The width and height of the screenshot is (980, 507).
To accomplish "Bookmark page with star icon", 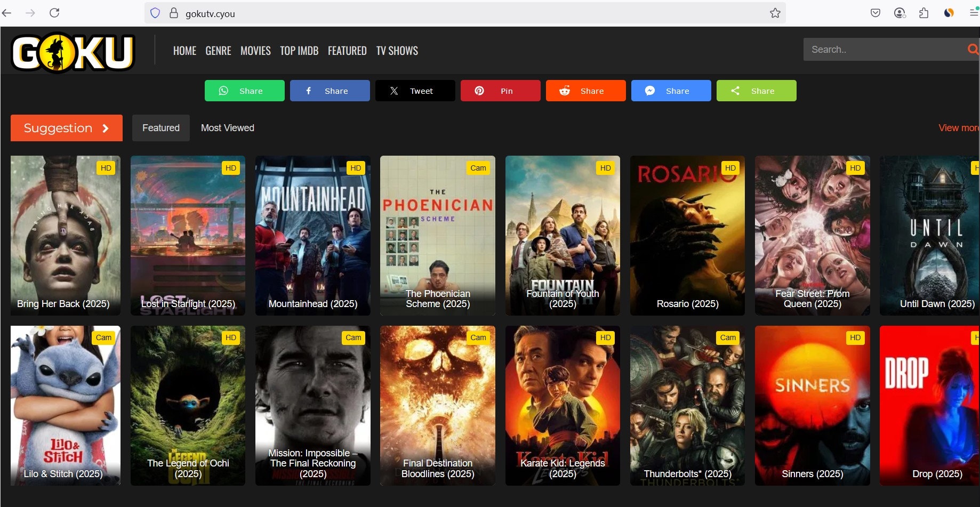I will click(x=775, y=13).
